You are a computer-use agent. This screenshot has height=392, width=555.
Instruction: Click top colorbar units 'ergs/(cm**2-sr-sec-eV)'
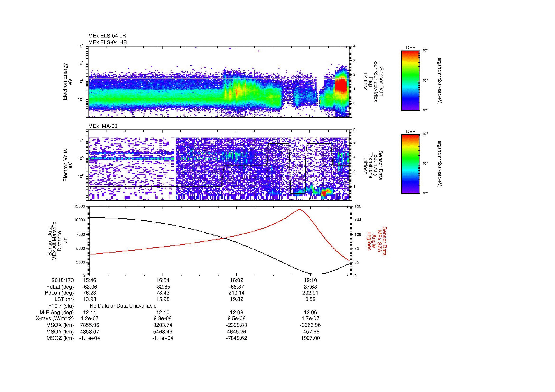440,81
